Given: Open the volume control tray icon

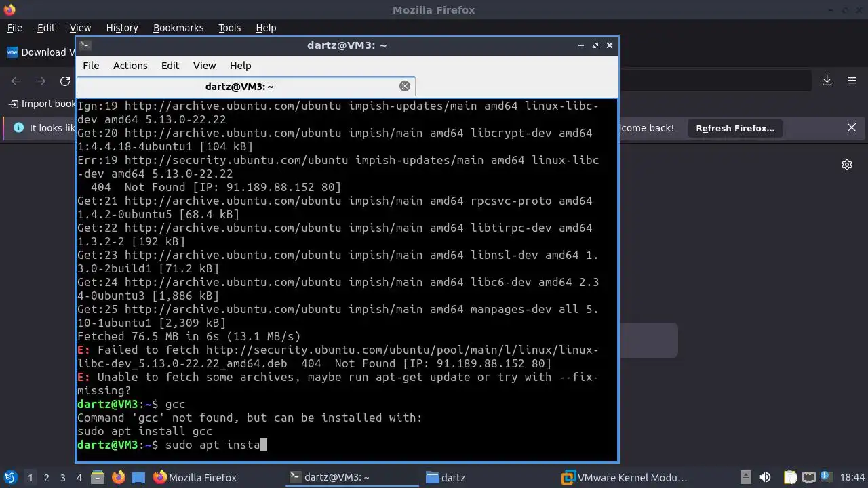Looking at the screenshot, I should click(x=765, y=477).
